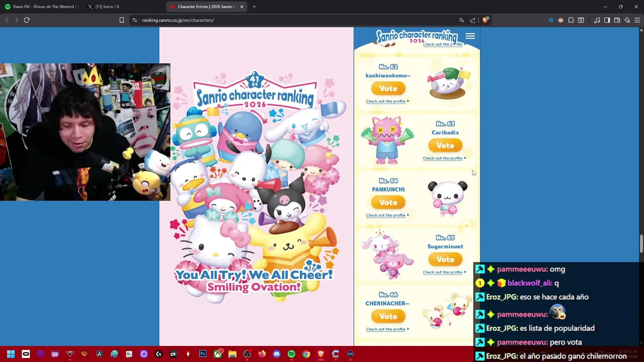Image resolution: width=644 pixels, height=362 pixels.
Task: Reload the current page
Action: point(27,20)
